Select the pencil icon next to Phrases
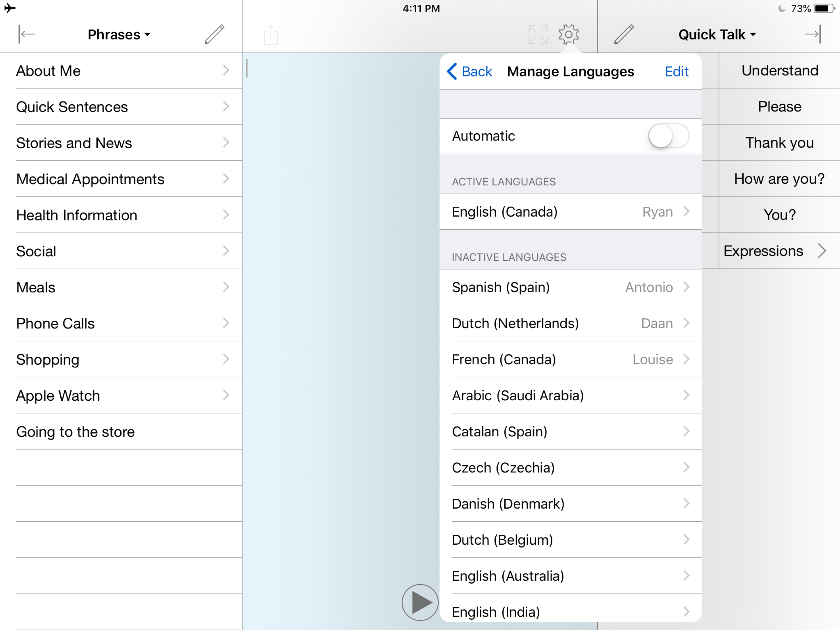This screenshot has width=840, height=630. click(x=214, y=34)
